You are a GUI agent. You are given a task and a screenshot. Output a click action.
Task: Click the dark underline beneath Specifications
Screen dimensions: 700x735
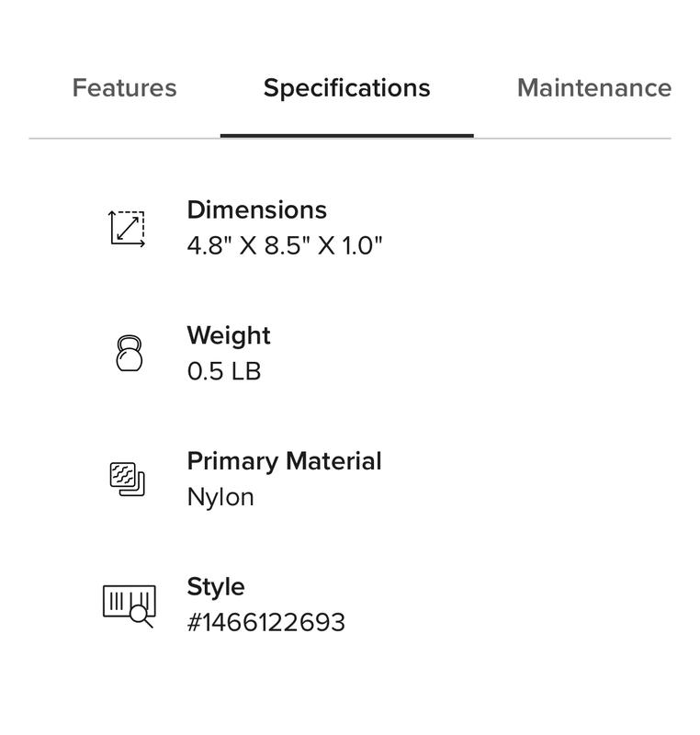[347, 133]
